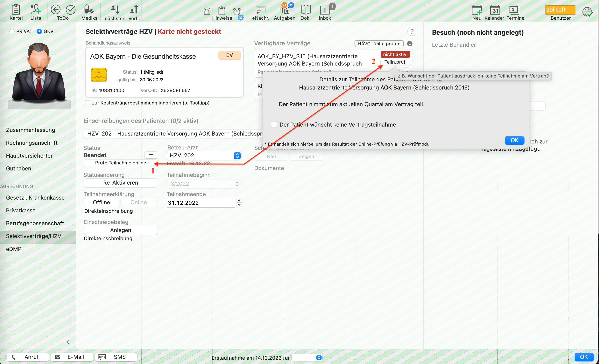This screenshot has width=599, height=364.
Task: Select Offline Teilnahmeerklärung option
Action: [101, 202]
